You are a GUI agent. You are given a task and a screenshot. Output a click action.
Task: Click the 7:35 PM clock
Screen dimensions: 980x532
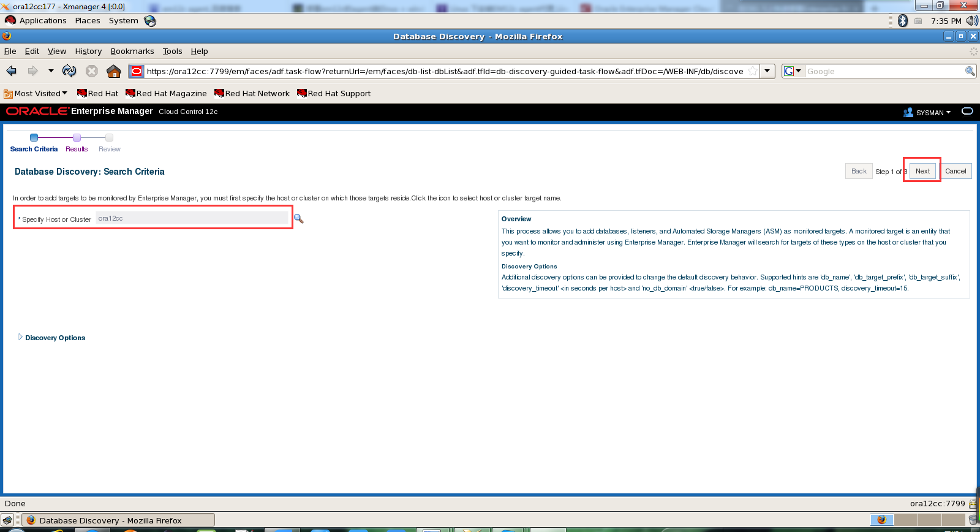pos(946,21)
